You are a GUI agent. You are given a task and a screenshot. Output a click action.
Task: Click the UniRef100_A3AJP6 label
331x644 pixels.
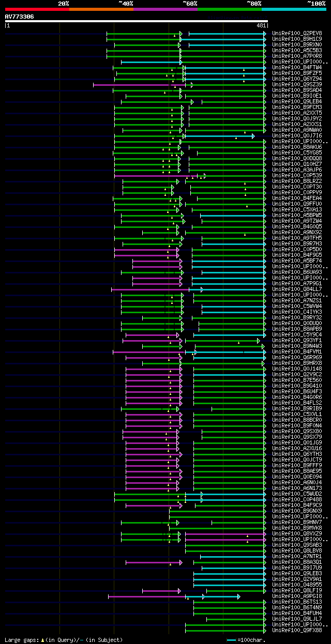tap(297, 170)
